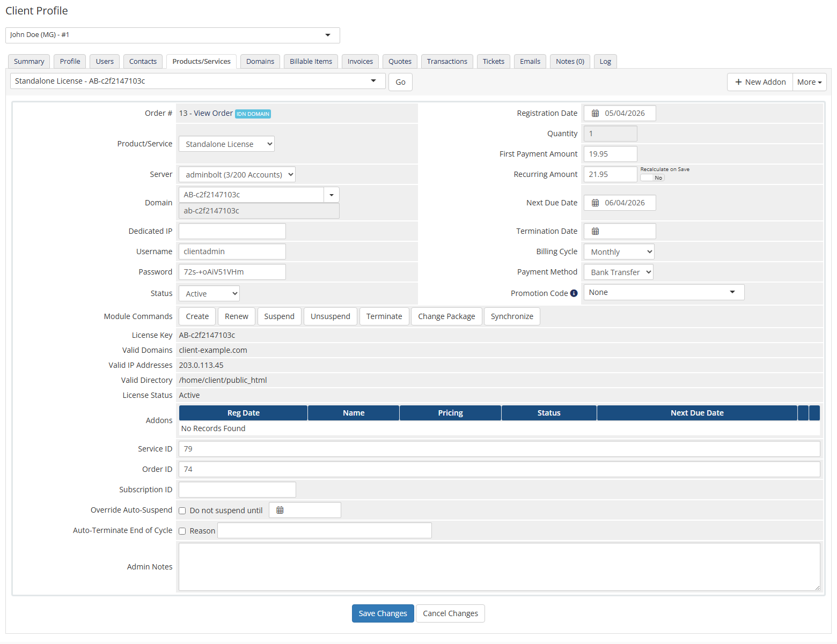Viewport: 837px width, 644px height.
Task: Run the Synchronize module command
Action: [x=512, y=316]
